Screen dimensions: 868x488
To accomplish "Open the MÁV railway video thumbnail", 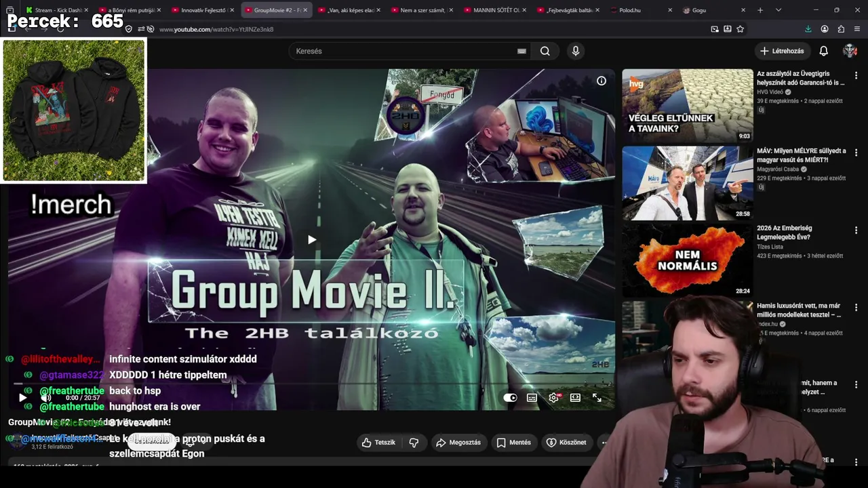I will click(688, 183).
